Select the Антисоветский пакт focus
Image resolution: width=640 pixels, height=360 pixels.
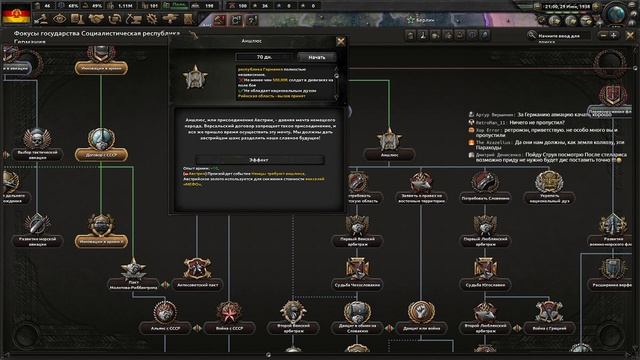197,273
